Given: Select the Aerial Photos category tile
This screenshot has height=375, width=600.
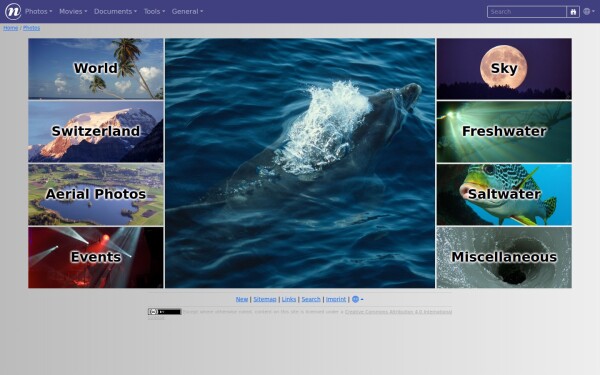Looking at the screenshot, I should [x=96, y=194].
